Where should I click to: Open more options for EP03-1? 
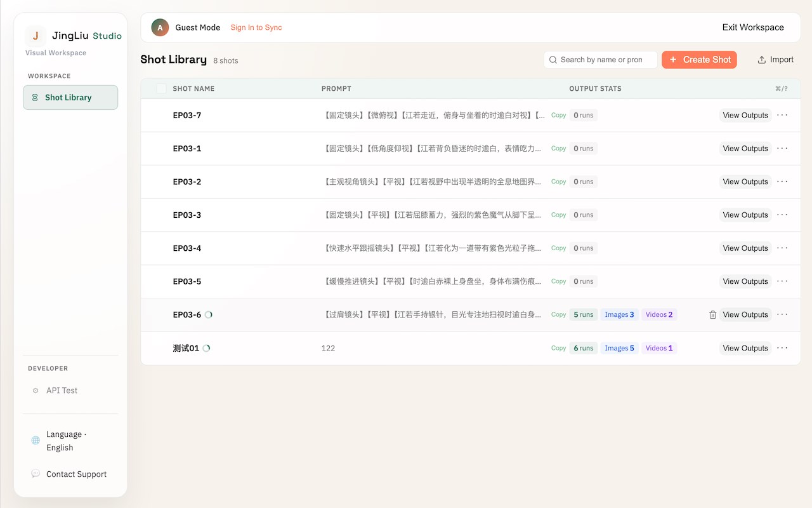pyautogui.click(x=782, y=148)
